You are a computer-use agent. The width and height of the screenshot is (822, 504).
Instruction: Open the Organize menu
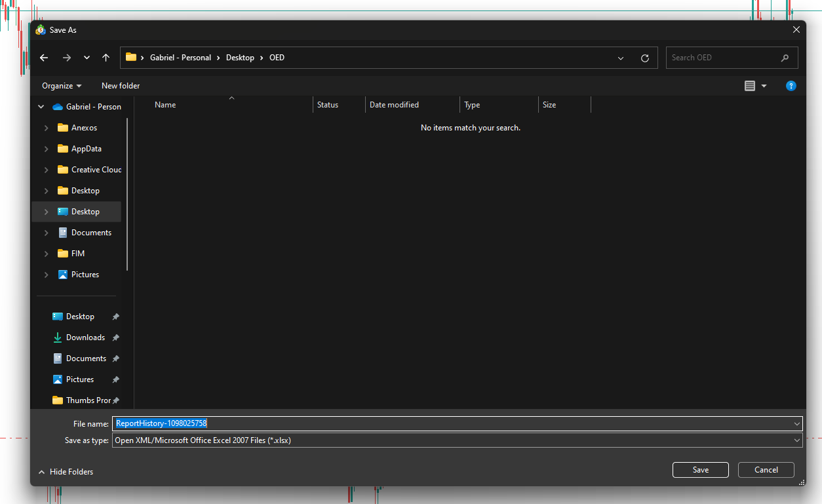tap(62, 86)
